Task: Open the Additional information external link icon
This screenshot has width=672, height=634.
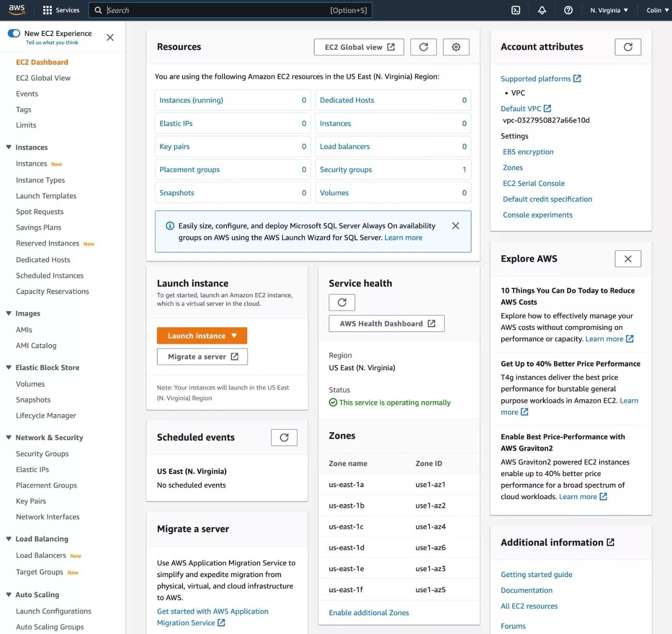Action: (x=611, y=542)
